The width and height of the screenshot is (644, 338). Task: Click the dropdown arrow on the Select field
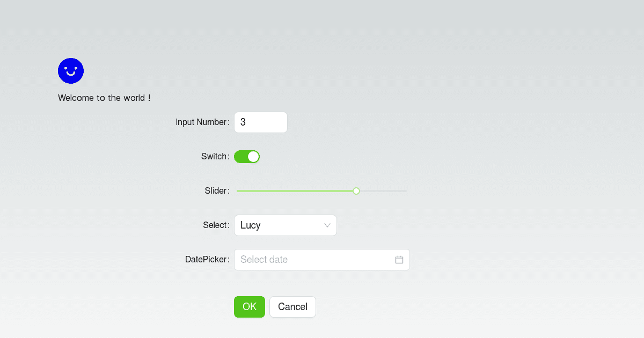click(327, 225)
